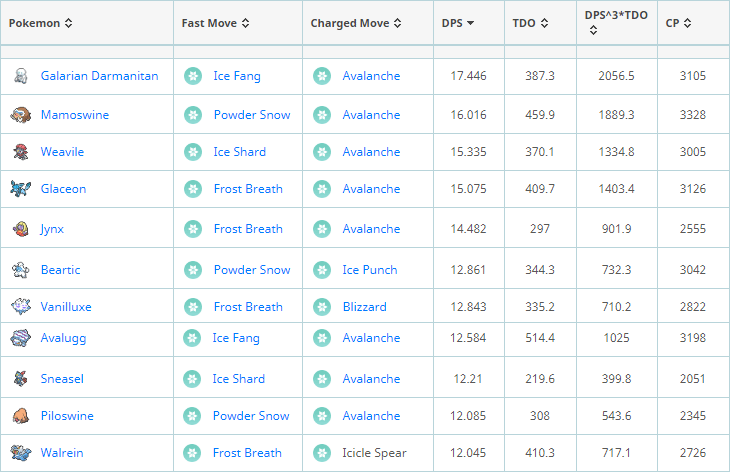Open Mamoswine Pokemon page
The height and width of the screenshot is (472, 730).
tap(74, 115)
